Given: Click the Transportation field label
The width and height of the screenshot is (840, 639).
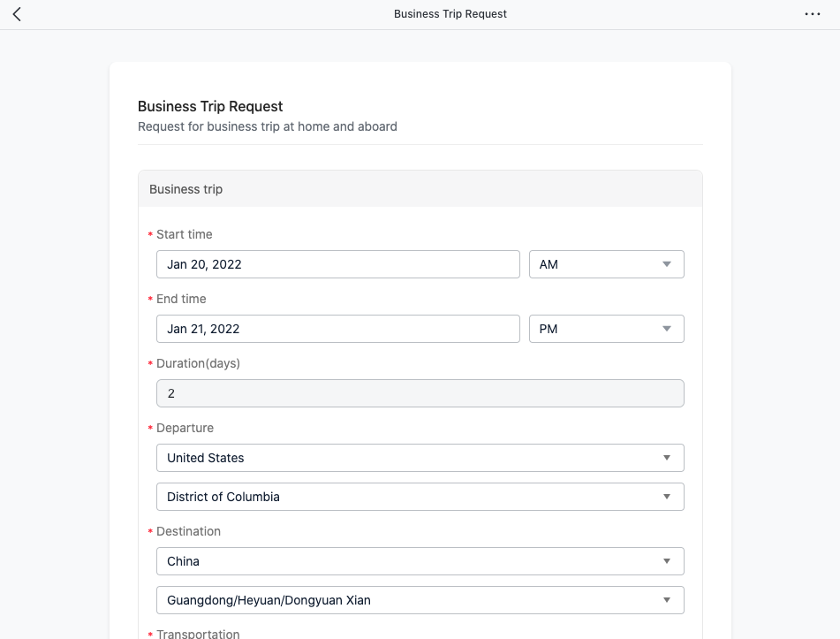Looking at the screenshot, I should click(x=198, y=633).
